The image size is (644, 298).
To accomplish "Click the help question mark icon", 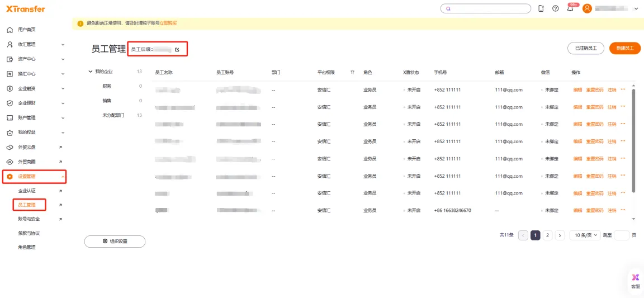I will coord(555,9).
